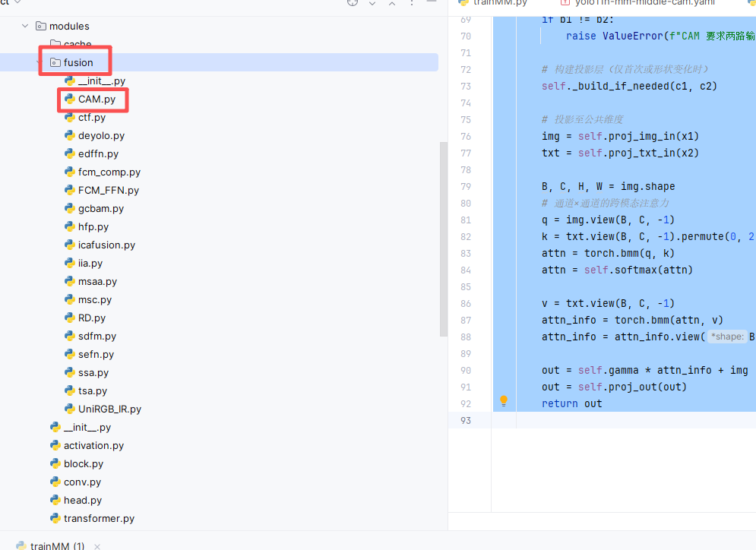This screenshot has height=550, width=756.
Task: Select UniRGB_IR.py in the tree
Action: [109, 409]
